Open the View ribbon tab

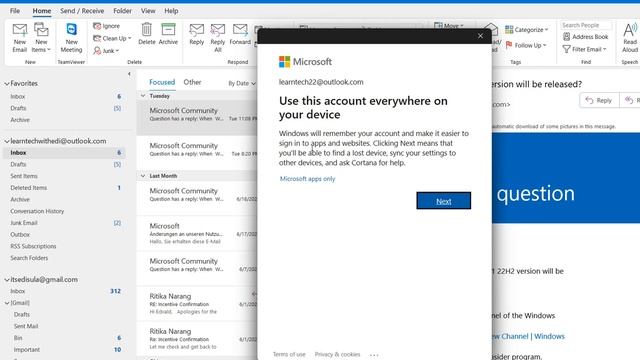[148, 11]
